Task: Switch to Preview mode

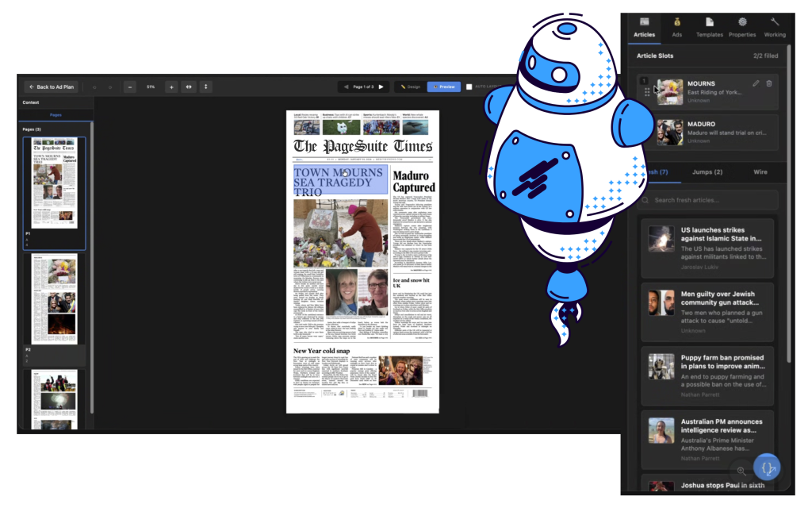Action: click(443, 87)
